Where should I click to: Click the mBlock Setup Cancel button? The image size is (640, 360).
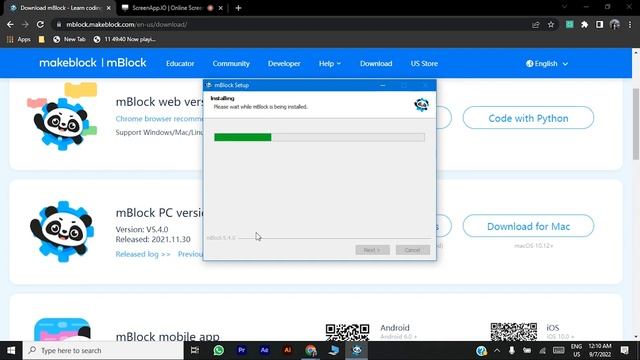[413, 250]
